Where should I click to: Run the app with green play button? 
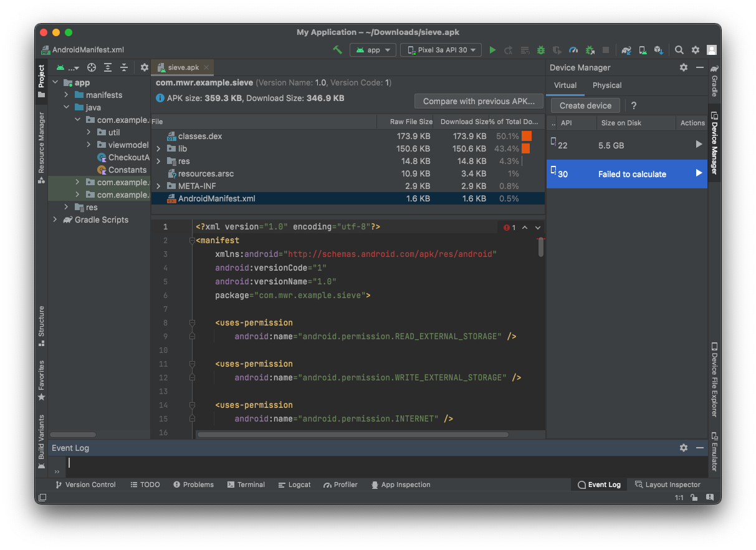(x=492, y=50)
